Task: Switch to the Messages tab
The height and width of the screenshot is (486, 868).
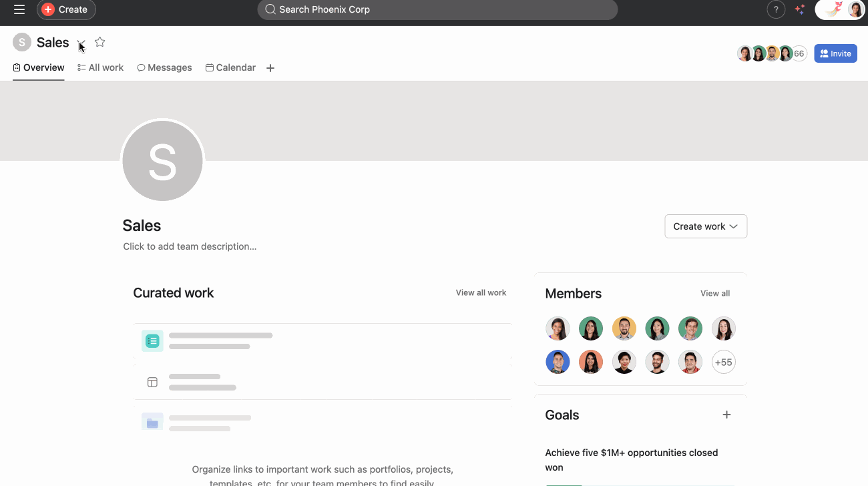Action: (x=164, y=67)
